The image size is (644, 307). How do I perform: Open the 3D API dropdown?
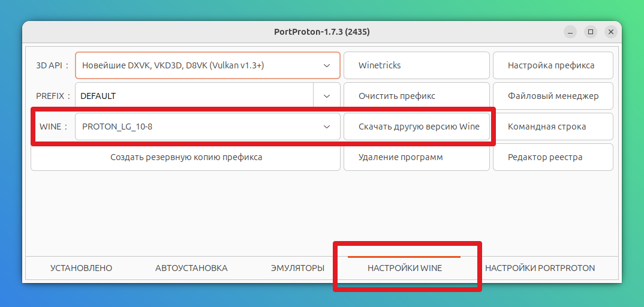point(207,65)
